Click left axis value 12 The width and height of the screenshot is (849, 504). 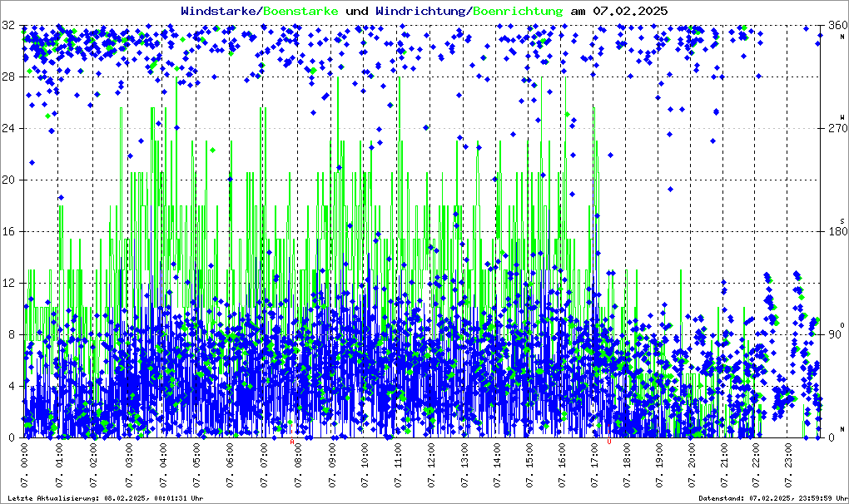(8, 283)
